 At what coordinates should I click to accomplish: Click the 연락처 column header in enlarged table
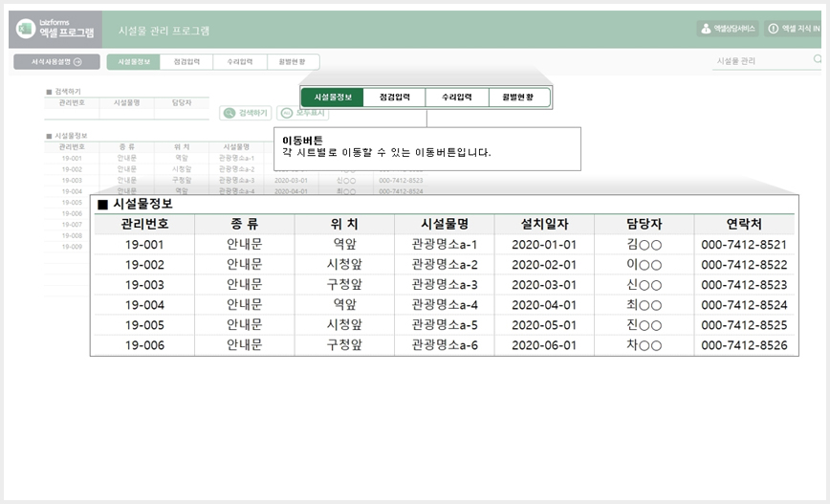744,224
